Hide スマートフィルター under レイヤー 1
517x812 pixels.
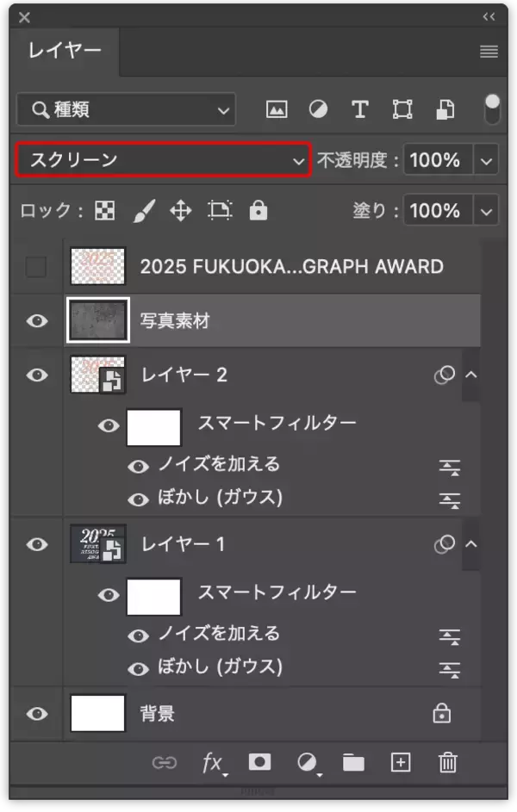(109, 595)
